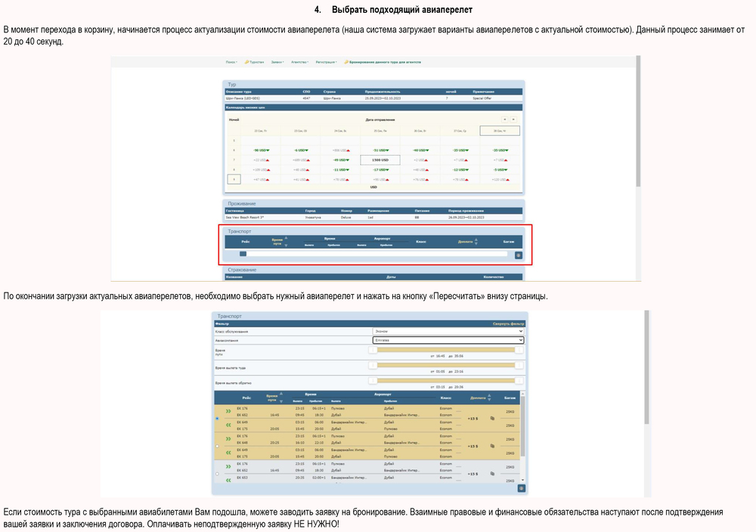Select the -90 USD price cell
756x532 pixels.
coord(261,150)
